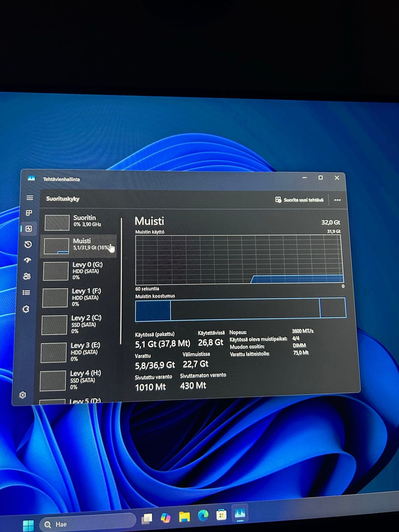Minimize the Tehtävienhallinta window
Viewport: 399px width, 532px height.
point(305,177)
